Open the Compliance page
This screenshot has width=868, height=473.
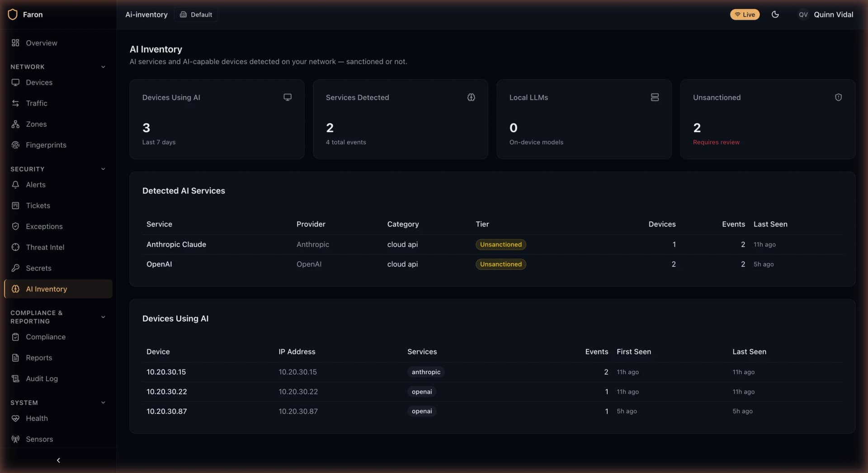[x=58, y=337]
